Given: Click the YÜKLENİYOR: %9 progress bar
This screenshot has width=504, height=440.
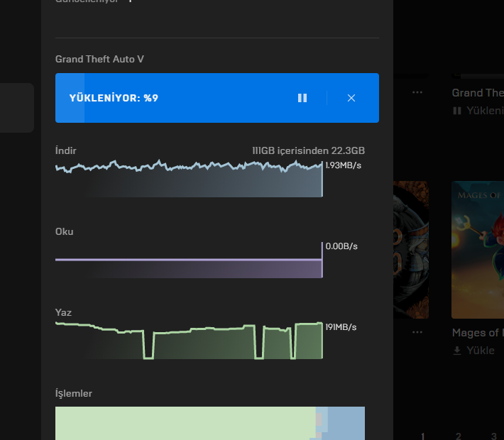Looking at the screenshot, I should 177,98.
